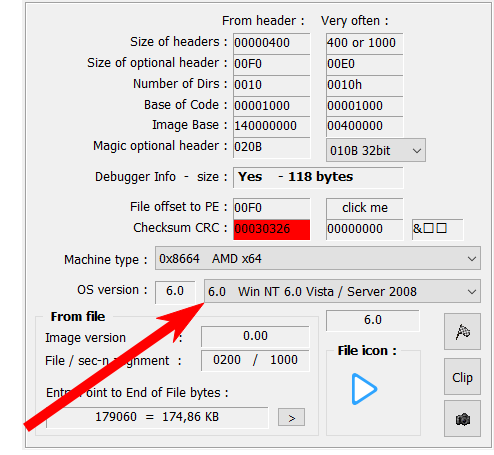The width and height of the screenshot is (494, 455).
Task: Click the 00E0 very often field
Action: (x=365, y=64)
